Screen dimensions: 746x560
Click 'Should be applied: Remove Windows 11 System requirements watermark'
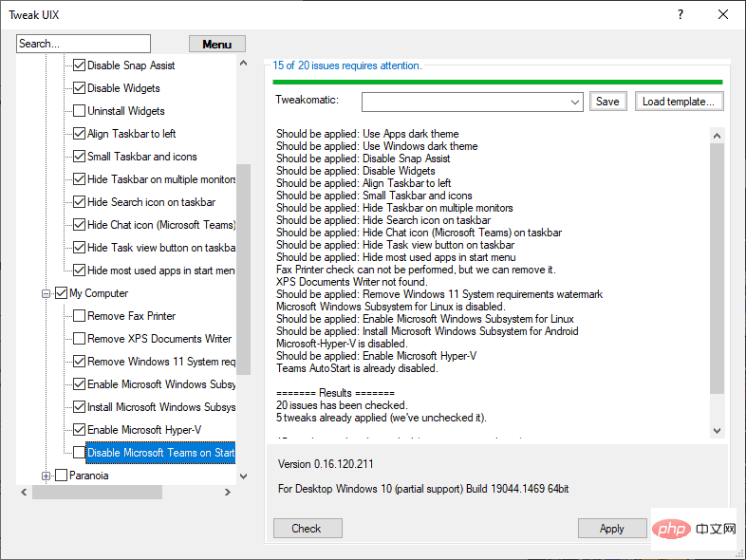pyautogui.click(x=439, y=294)
